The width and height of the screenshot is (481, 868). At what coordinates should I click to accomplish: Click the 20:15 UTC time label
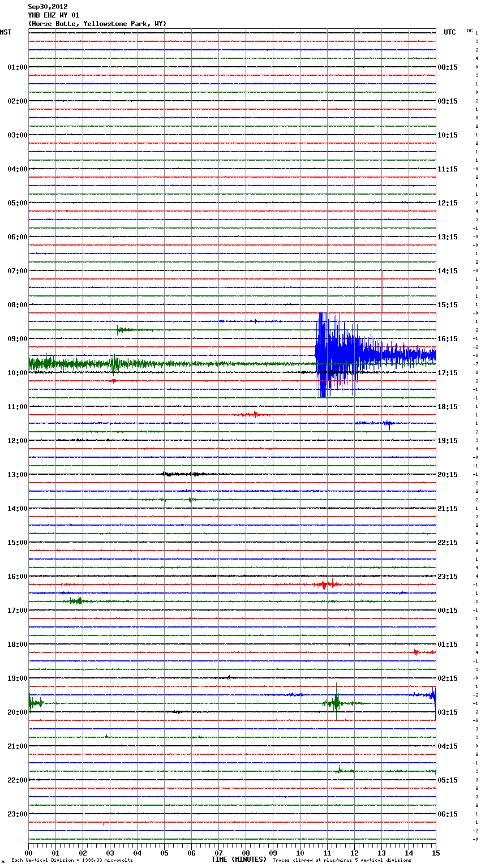coord(448,475)
